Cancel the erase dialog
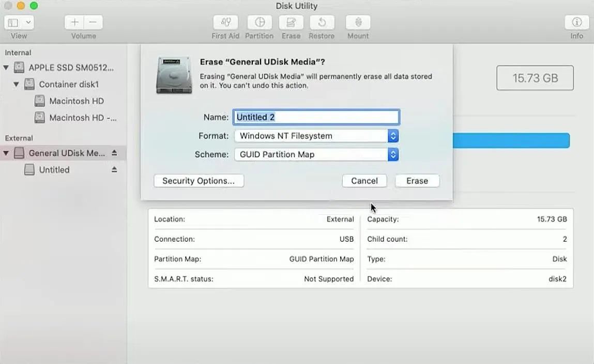Screen dimensions: 594x364 [x=364, y=181]
